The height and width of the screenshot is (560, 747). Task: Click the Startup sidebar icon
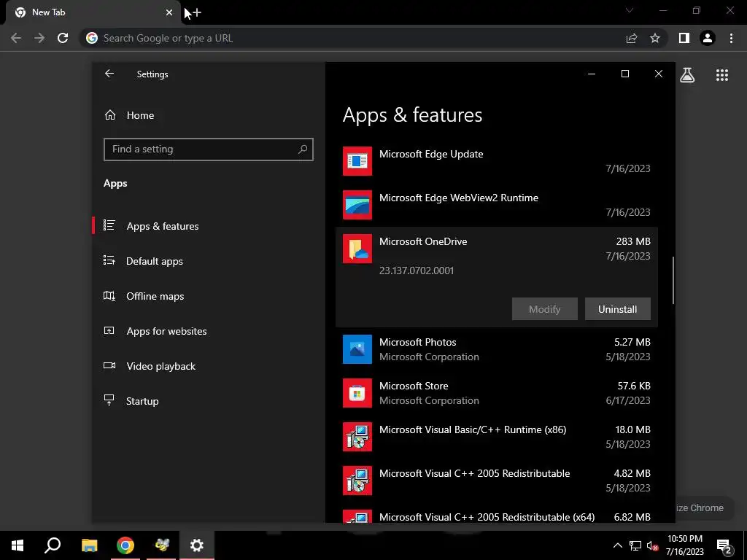pos(109,400)
